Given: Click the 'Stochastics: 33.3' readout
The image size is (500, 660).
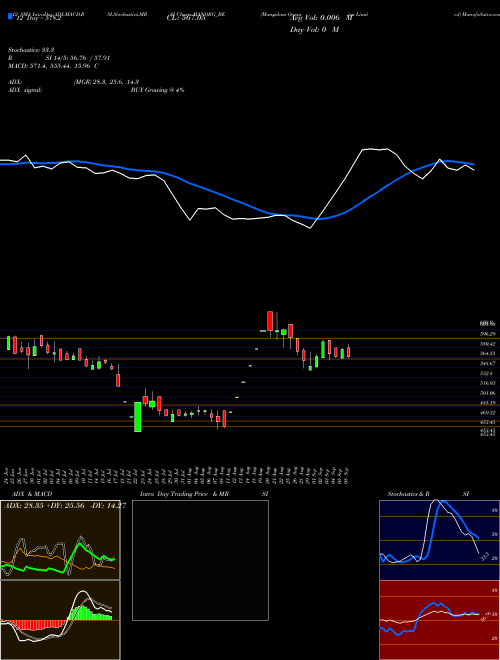Looking at the screenshot, I should click(x=33, y=49).
